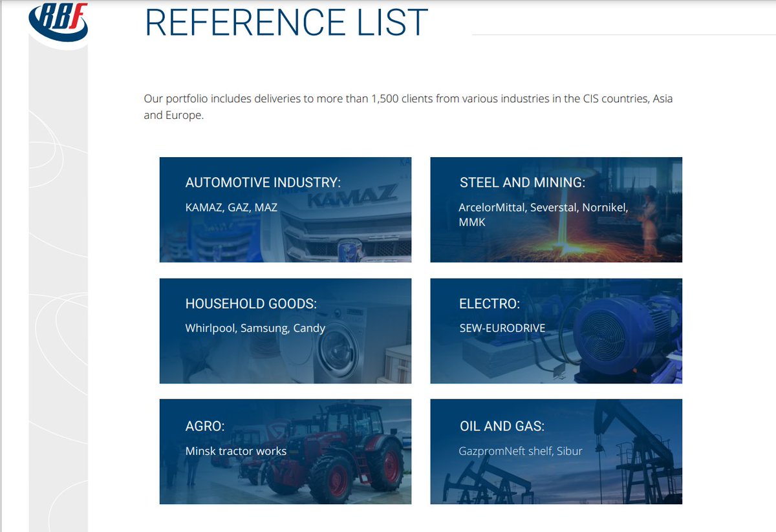Open the Oil and Gas card

click(x=556, y=452)
